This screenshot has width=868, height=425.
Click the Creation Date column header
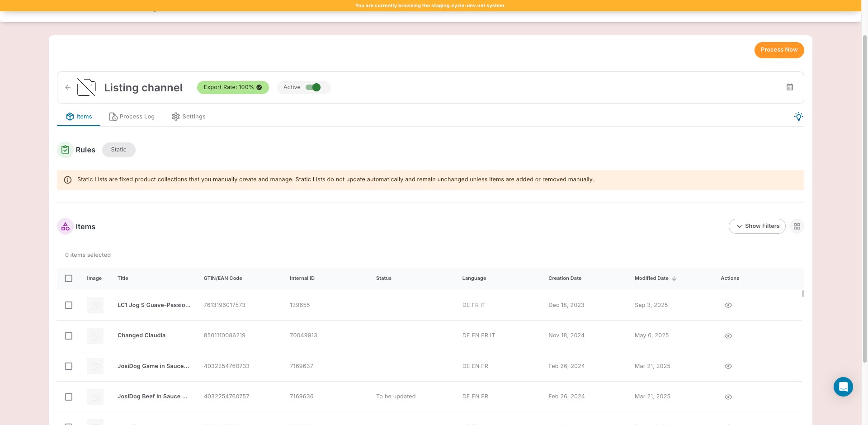point(565,279)
